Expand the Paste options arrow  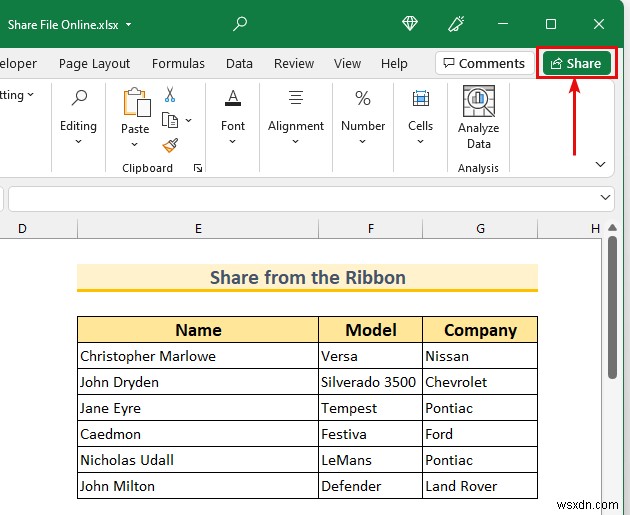click(x=135, y=144)
